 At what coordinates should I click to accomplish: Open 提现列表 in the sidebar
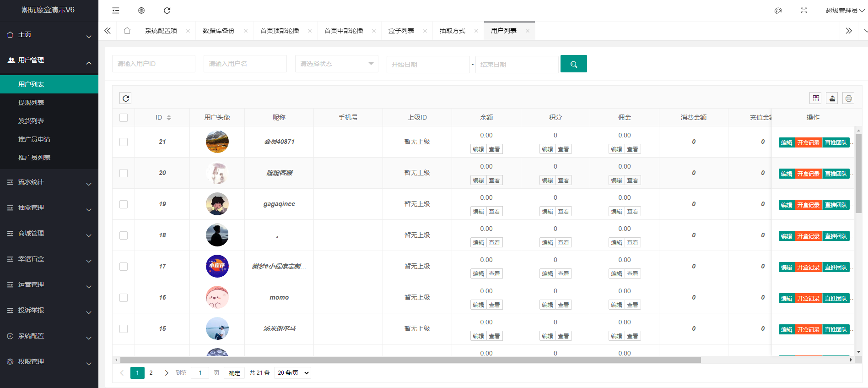pyautogui.click(x=31, y=103)
